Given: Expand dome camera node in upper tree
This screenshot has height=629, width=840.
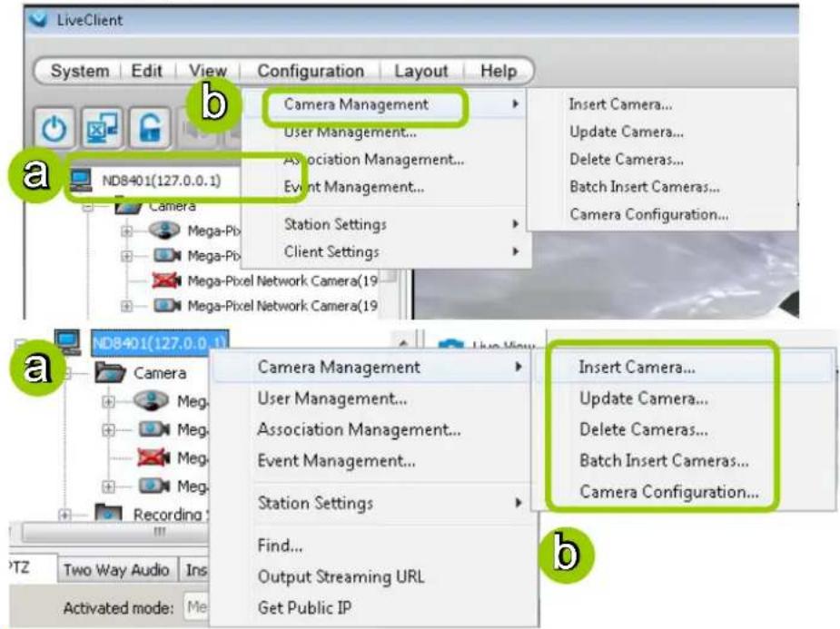Looking at the screenshot, I should point(126,231).
